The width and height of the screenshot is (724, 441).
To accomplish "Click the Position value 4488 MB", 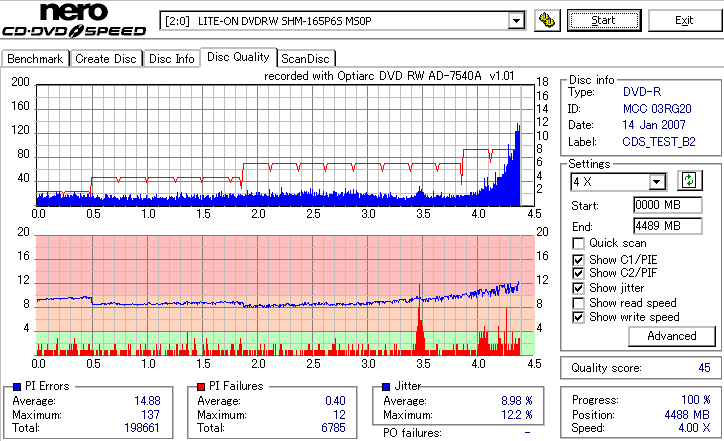I will 687,415.
